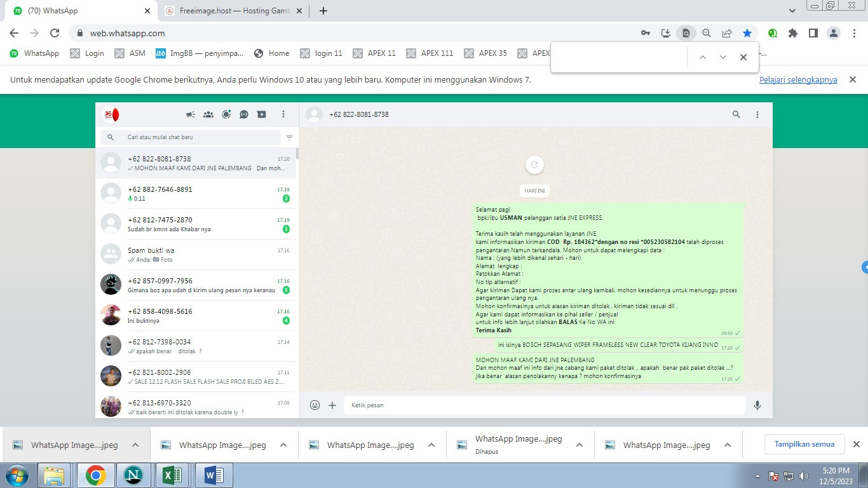Reload the current page

pyautogui.click(x=55, y=33)
